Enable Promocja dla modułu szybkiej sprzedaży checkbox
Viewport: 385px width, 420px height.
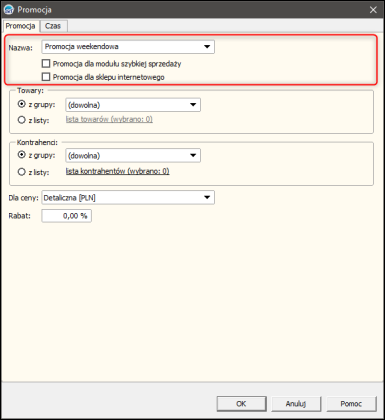click(x=46, y=63)
